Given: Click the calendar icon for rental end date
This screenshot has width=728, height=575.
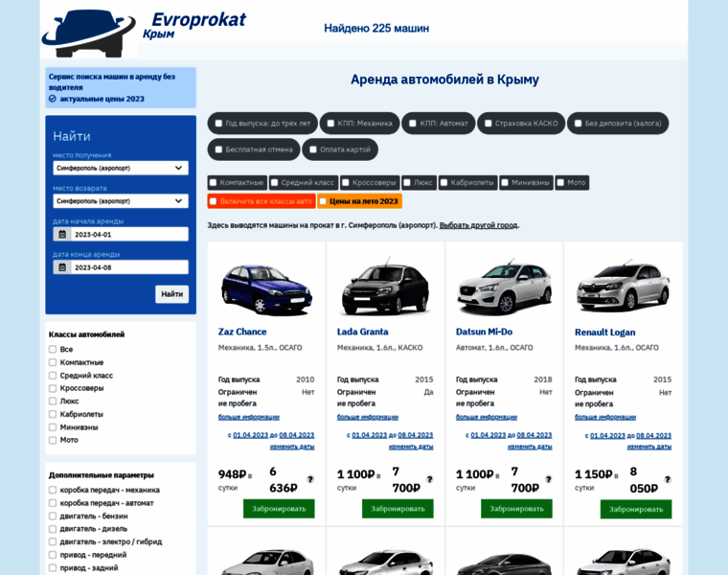Looking at the screenshot, I should (x=62, y=267).
